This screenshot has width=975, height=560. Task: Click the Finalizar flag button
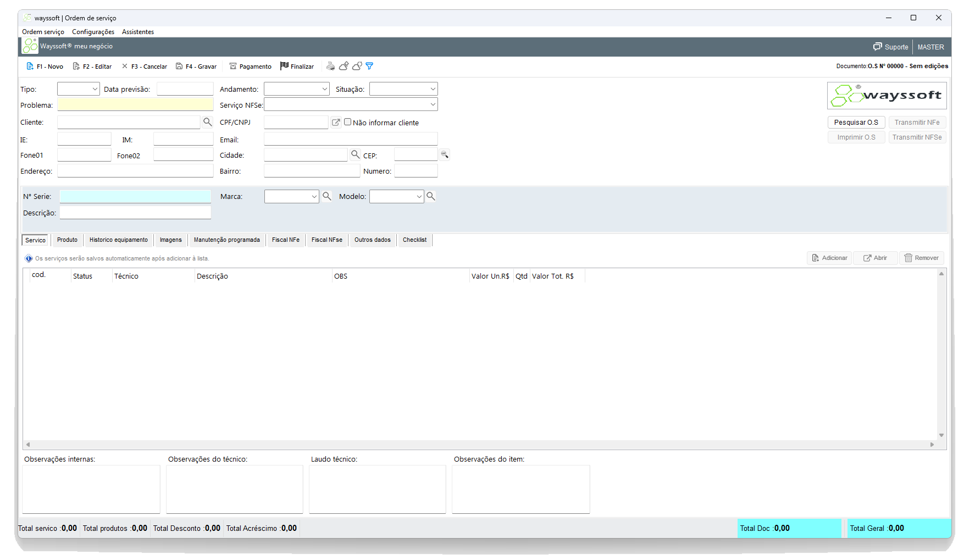point(297,66)
